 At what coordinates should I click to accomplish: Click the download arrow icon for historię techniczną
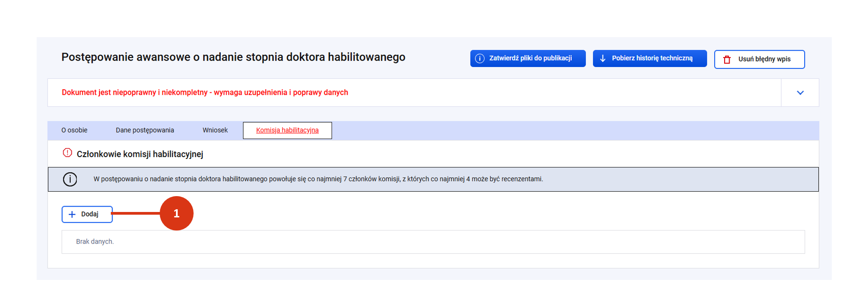[602, 58]
